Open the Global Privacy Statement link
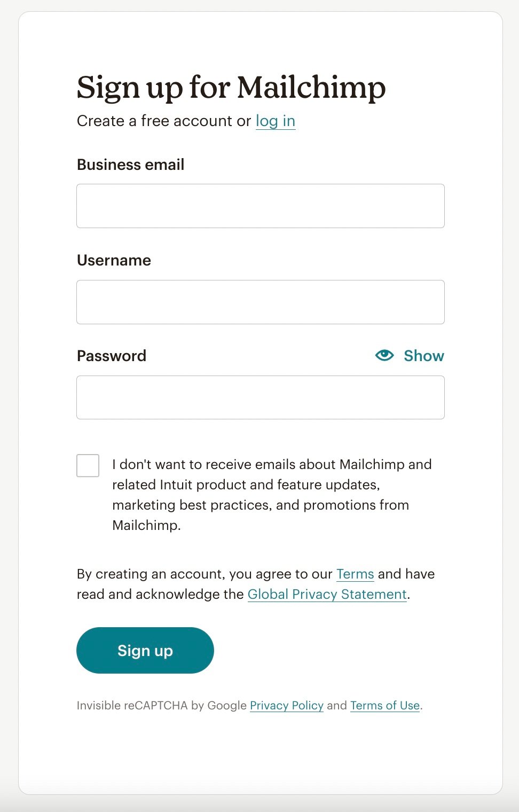This screenshot has width=519, height=812. (x=327, y=594)
